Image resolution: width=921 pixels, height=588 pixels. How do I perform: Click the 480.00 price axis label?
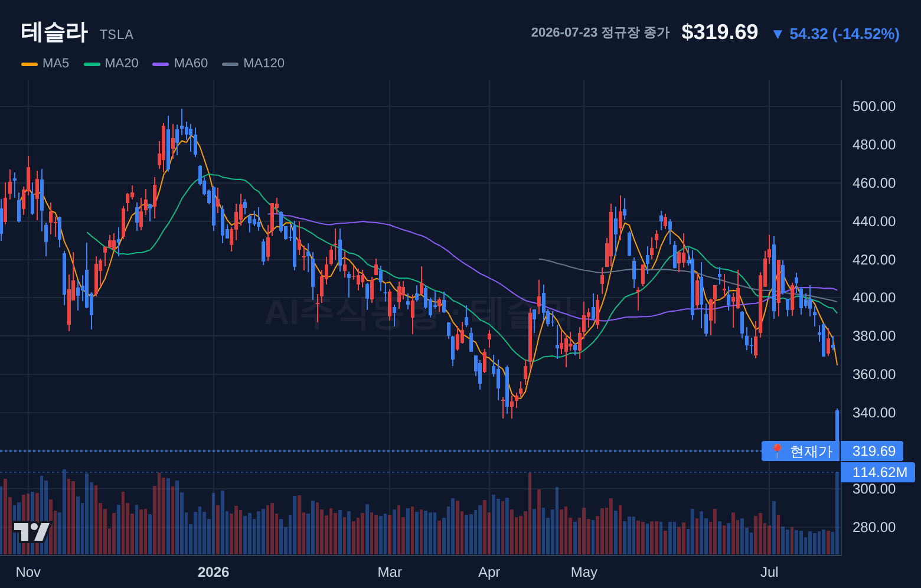[874, 145]
